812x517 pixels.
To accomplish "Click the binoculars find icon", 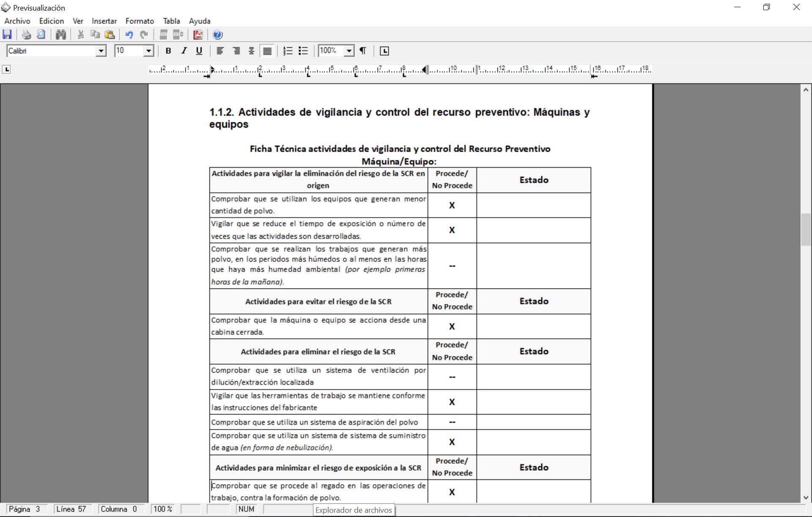I will [x=61, y=35].
